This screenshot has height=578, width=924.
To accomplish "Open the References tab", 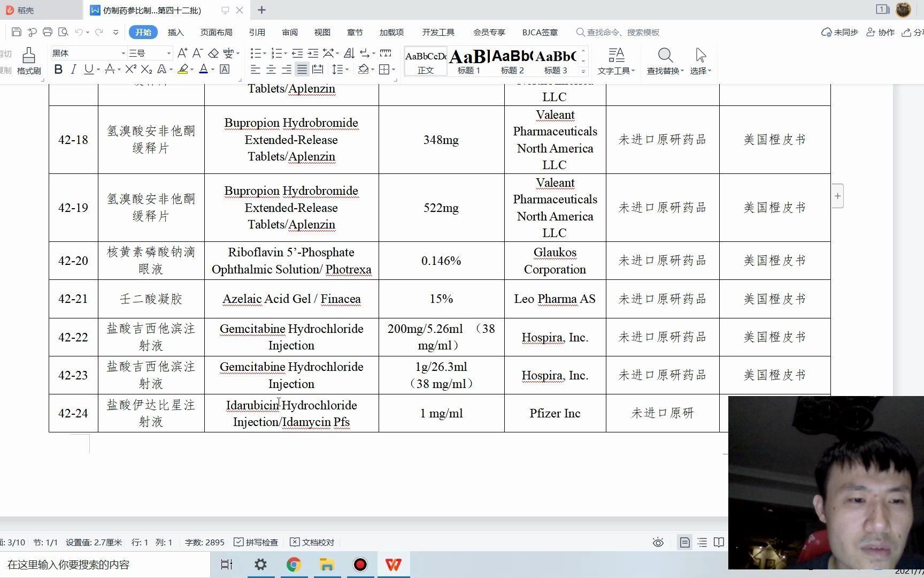I will (257, 32).
